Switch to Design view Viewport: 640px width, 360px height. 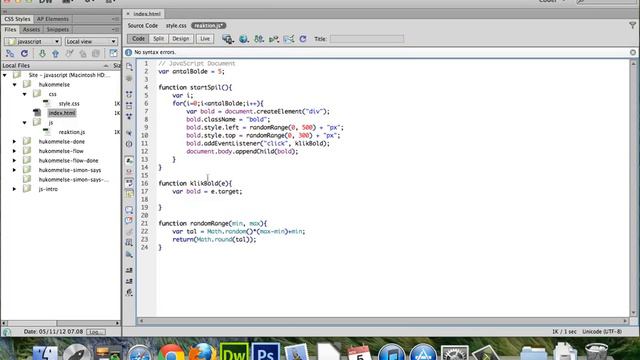click(180, 39)
